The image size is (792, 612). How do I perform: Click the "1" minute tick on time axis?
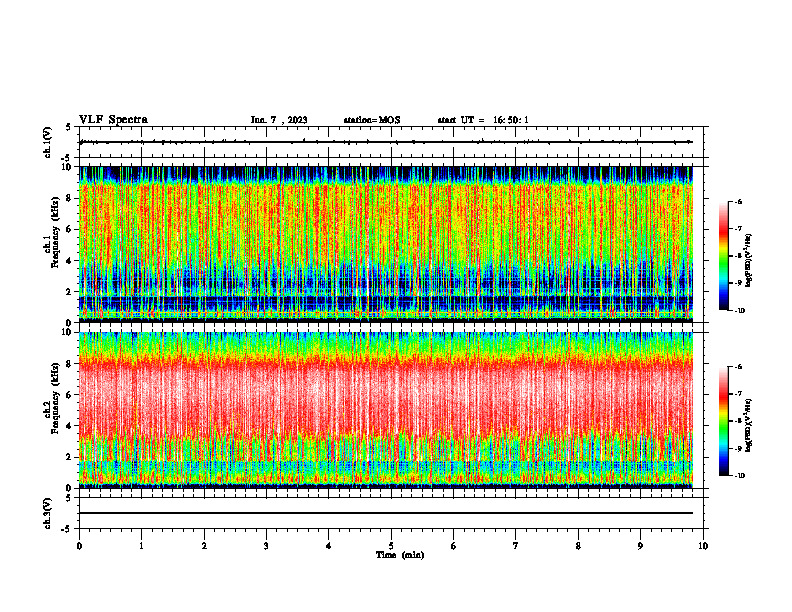(142, 546)
